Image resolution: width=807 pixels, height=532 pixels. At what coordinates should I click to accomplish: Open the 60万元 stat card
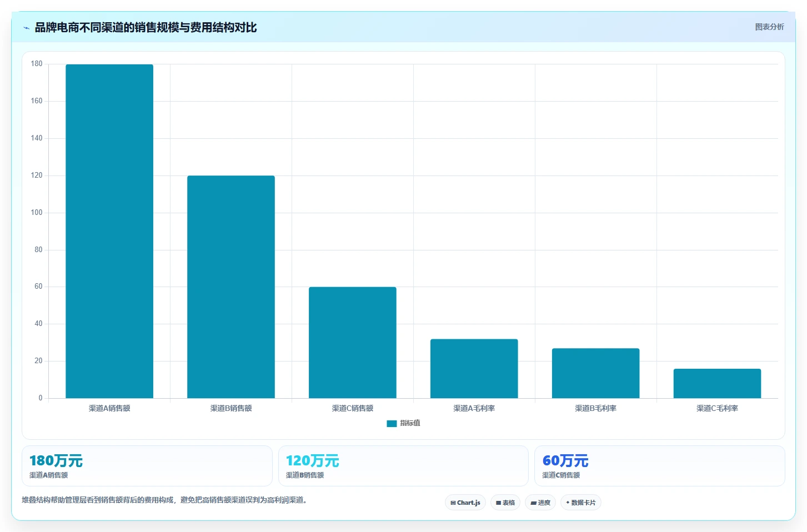pos(660,466)
